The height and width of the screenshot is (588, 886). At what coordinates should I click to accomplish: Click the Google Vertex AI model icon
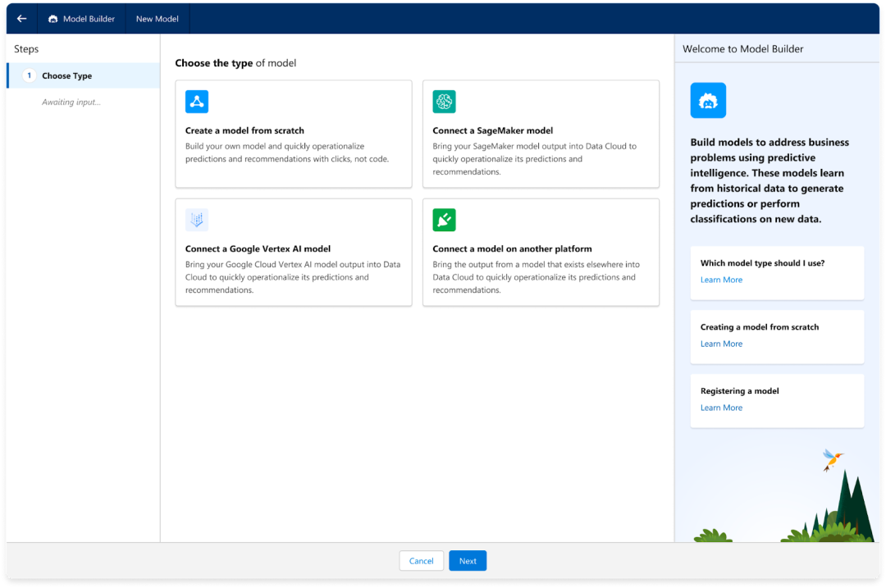tap(197, 219)
